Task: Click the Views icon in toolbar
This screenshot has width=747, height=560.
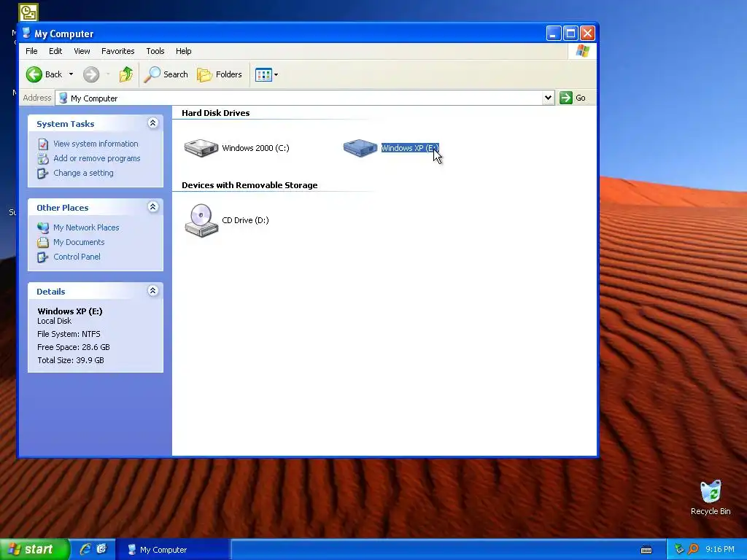Action: [263, 74]
